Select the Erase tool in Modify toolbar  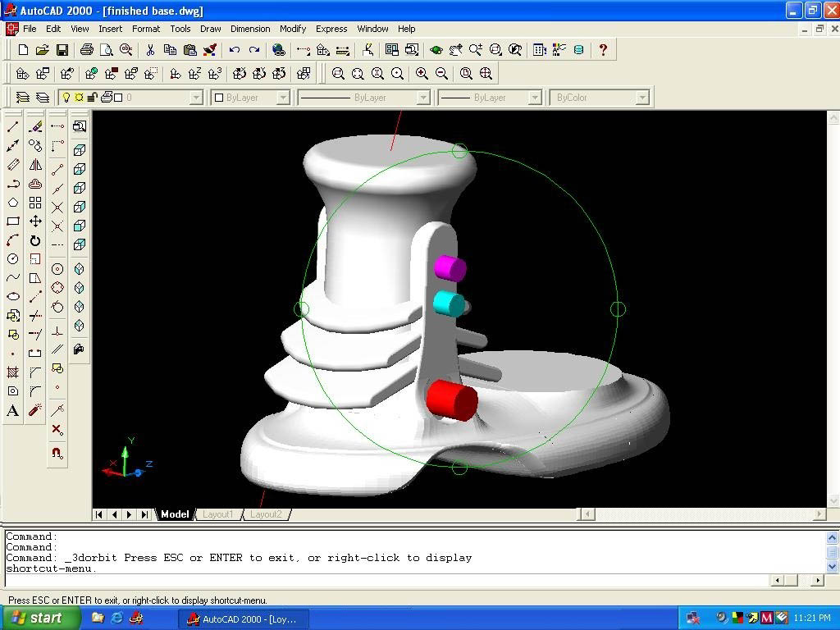coord(35,127)
